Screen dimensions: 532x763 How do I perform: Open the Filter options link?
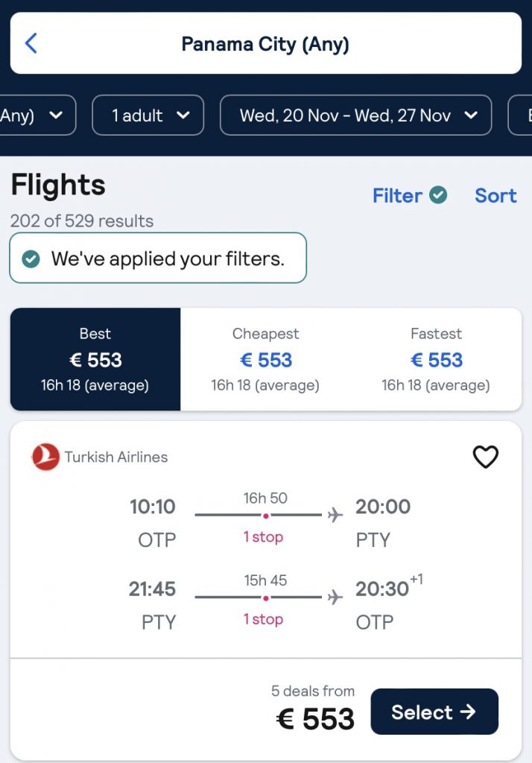[398, 195]
